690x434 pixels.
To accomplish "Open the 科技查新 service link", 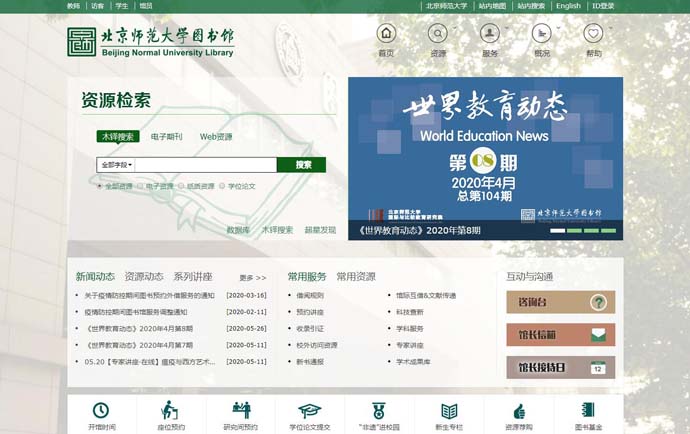I will point(410,312).
